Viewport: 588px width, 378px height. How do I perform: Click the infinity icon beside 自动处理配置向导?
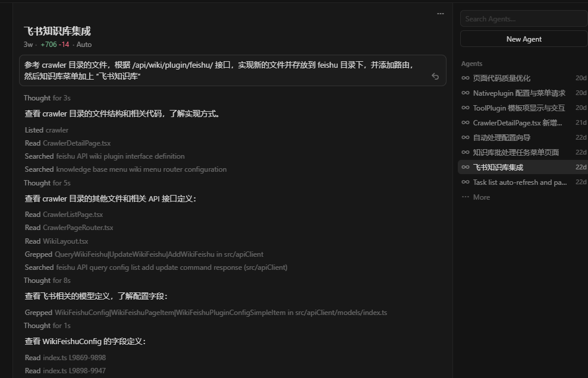pos(466,137)
